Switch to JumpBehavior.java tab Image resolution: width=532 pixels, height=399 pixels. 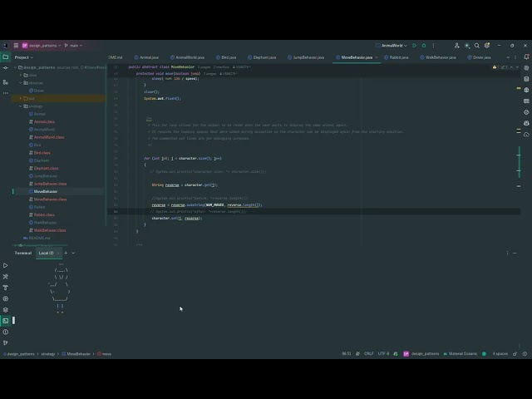coord(306,57)
